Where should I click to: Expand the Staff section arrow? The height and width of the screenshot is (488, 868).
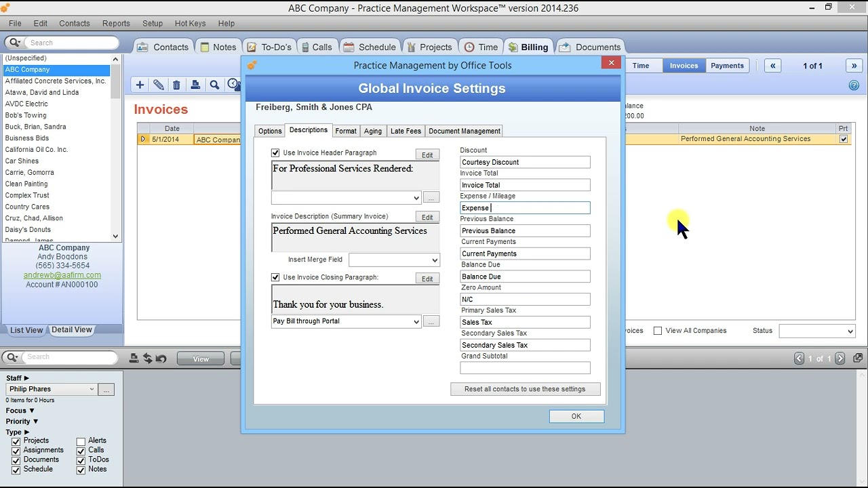coord(26,378)
